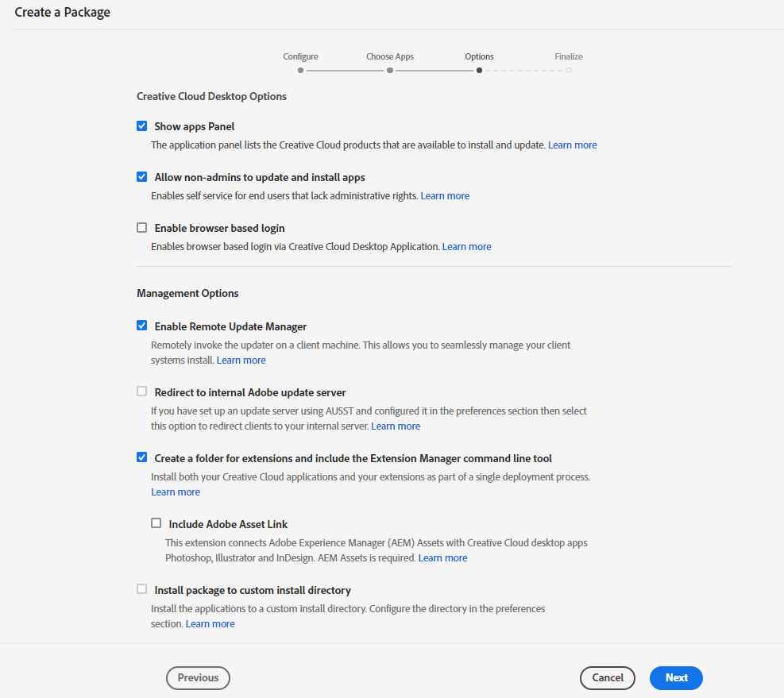
Task: Click the Finalize step marker
Action: [x=569, y=70]
